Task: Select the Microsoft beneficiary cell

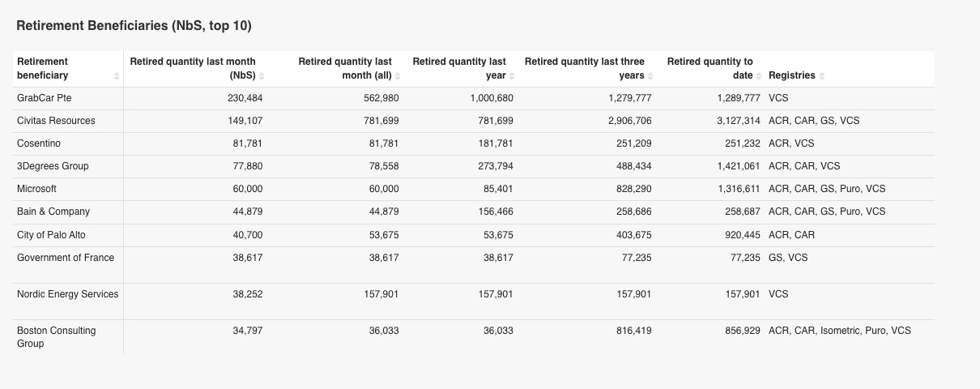Action: [36, 189]
